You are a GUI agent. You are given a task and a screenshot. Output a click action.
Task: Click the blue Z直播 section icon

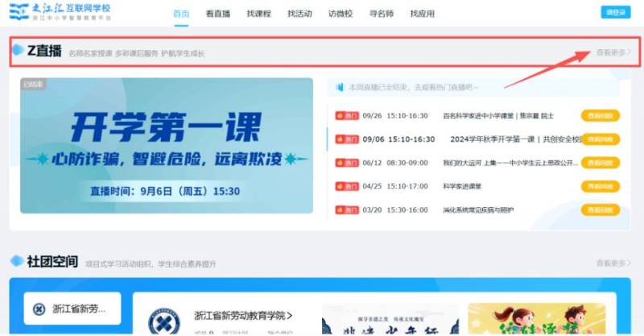[18, 51]
